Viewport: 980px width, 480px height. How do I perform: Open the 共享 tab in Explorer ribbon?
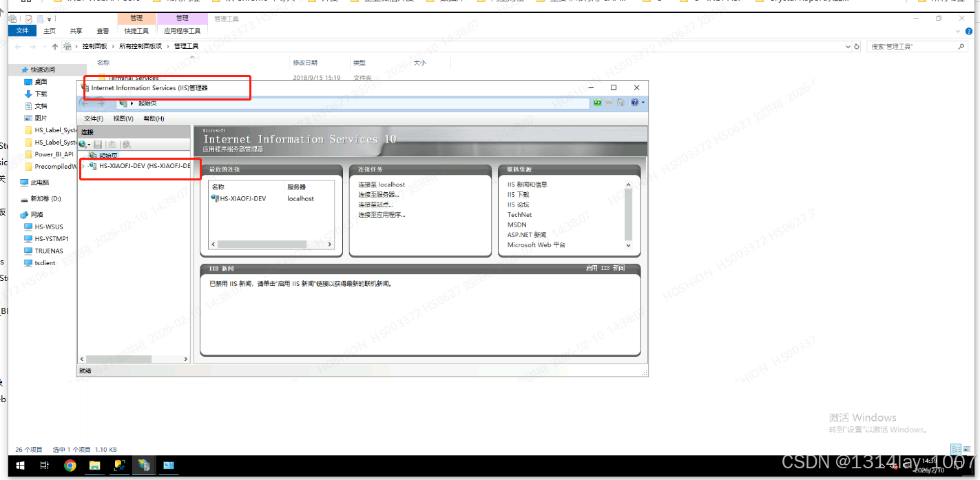pos(76,30)
